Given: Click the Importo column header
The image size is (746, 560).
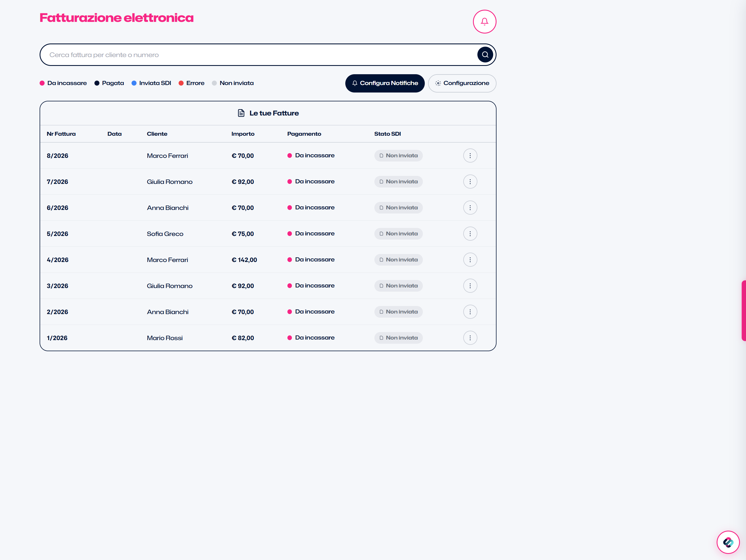Looking at the screenshot, I should [243, 134].
